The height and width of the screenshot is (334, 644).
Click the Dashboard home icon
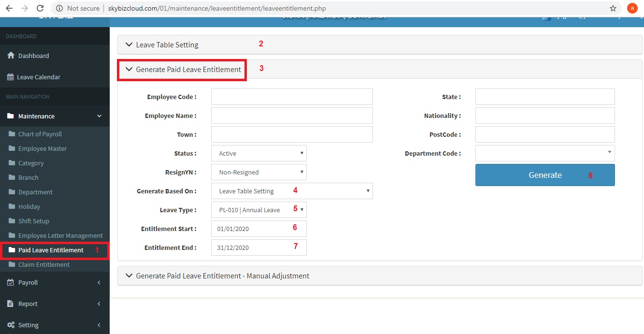coord(11,56)
